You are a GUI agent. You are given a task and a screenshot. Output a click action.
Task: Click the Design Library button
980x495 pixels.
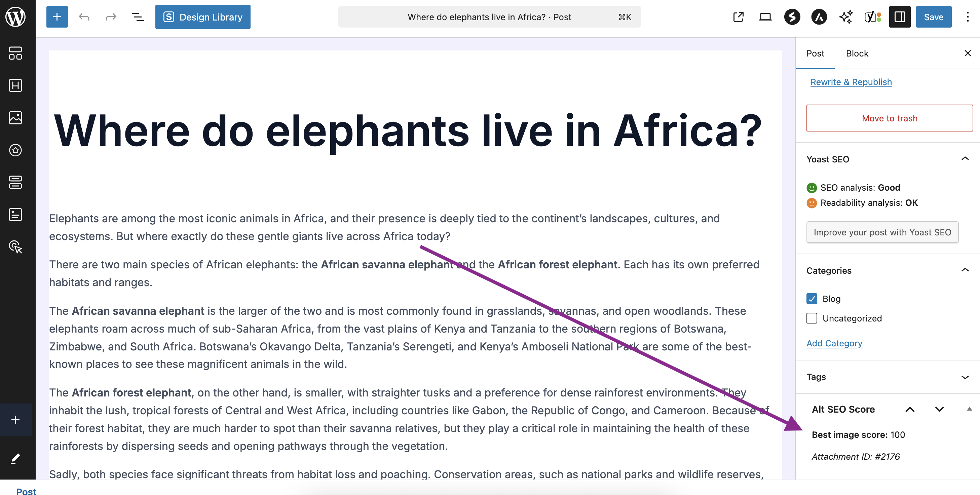pyautogui.click(x=203, y=17)
